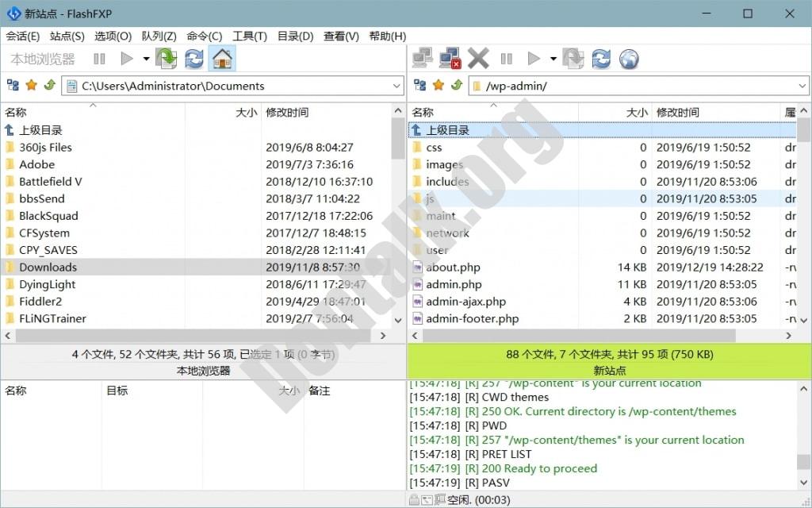Click the globe icon in remote toolbar
This screenshot has width=812, height=508.
pyautogui.click(x=629, y=59)
